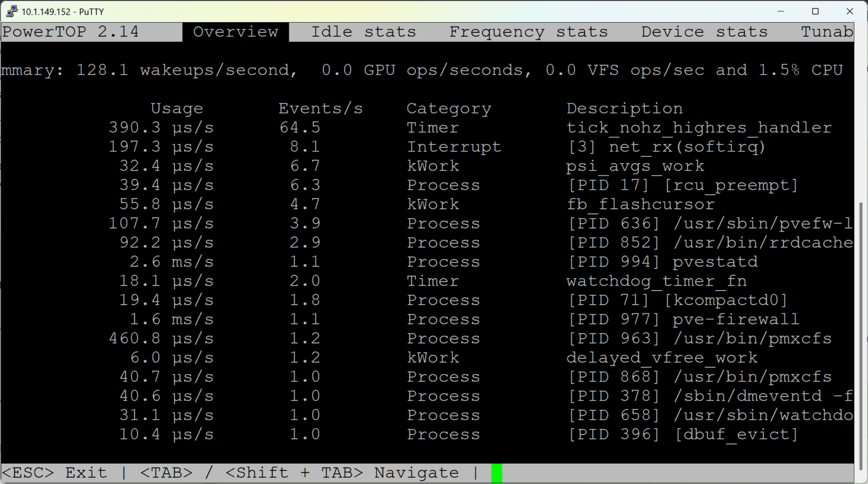Image resolution: width=868 pixels, height=484 pixels.
Task: Open the Device stats tab
Action: [x=704, y=32]
